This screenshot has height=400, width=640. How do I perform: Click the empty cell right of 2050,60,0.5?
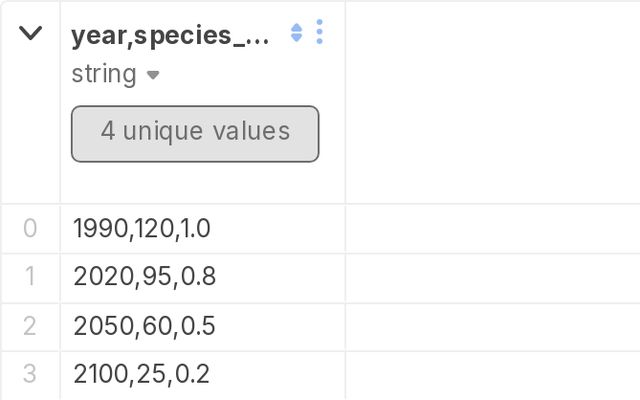point(490,326)
